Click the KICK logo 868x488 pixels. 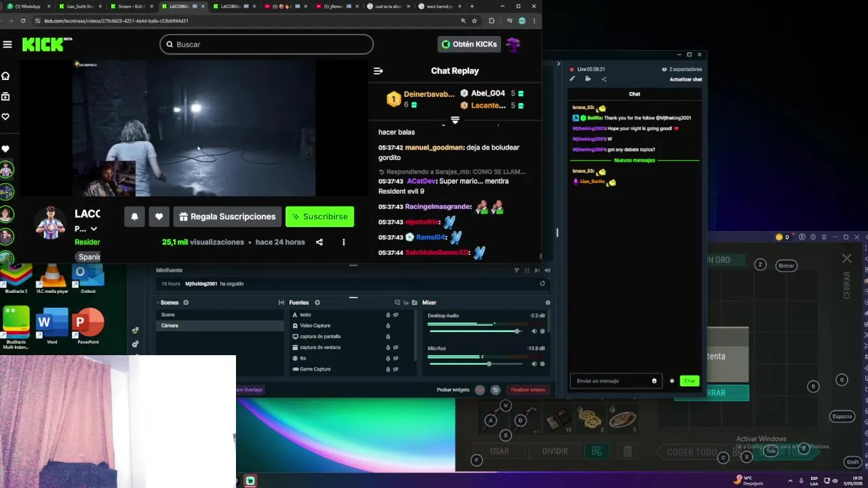point(47,44)
